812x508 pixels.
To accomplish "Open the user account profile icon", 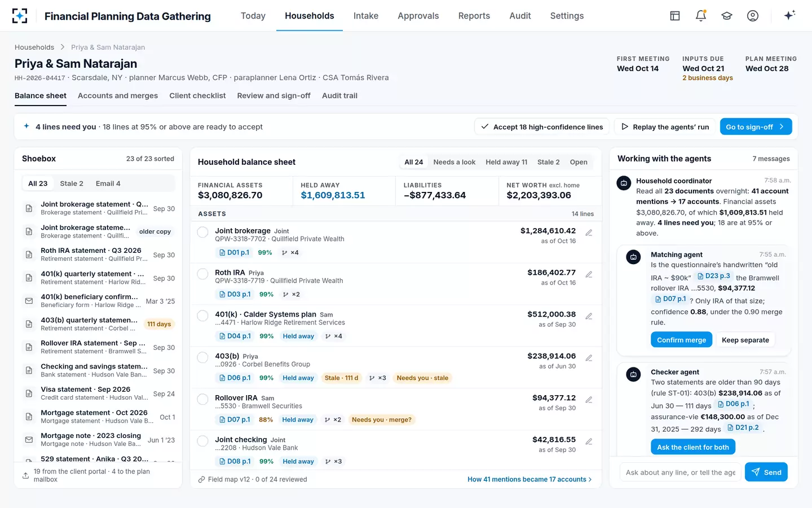I will tap(753, 16).
